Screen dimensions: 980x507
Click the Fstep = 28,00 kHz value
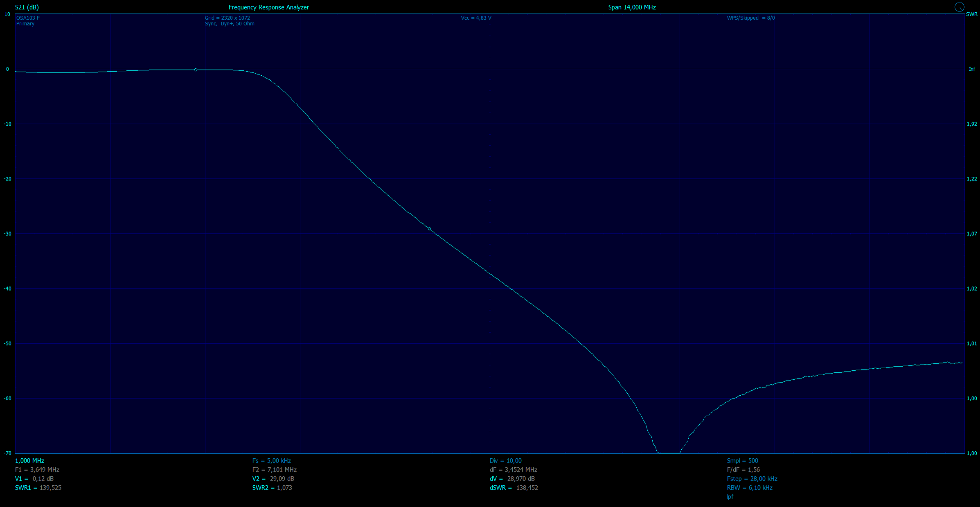[x=752, y=479]
